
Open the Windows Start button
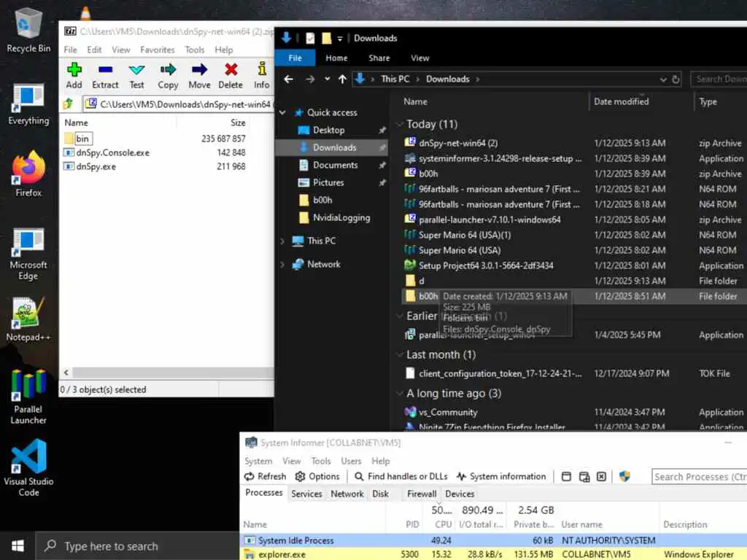click(x=18, y=545)
